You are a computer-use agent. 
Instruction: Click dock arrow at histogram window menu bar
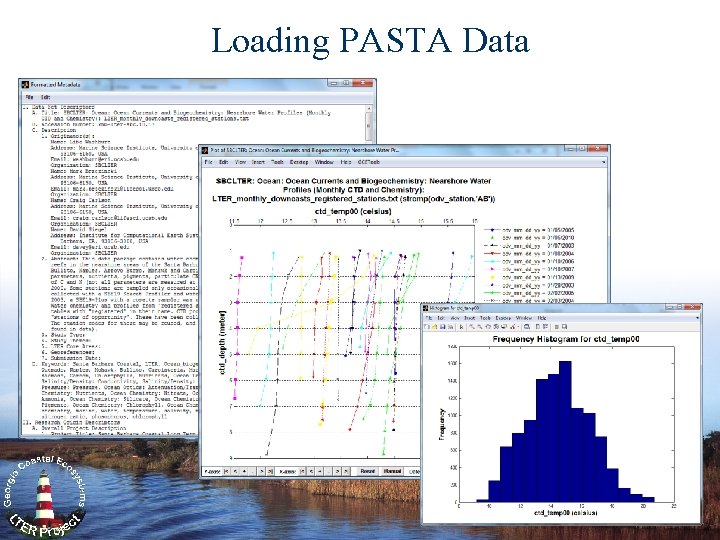697,318
